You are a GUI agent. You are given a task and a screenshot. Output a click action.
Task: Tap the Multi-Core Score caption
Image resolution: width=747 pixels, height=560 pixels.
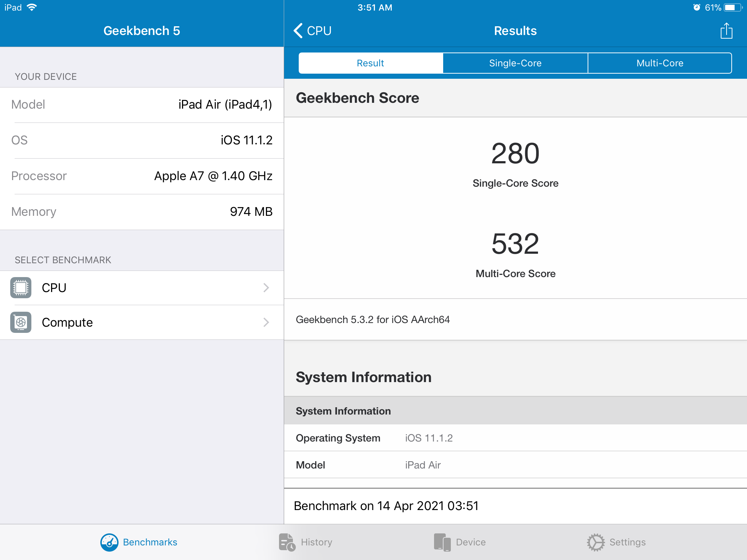515,273
